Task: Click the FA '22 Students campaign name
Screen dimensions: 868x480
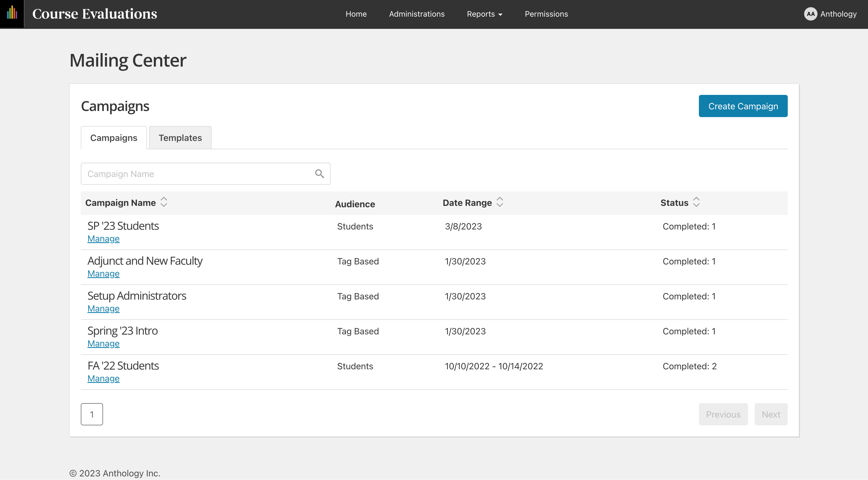Action: [123, 366]
